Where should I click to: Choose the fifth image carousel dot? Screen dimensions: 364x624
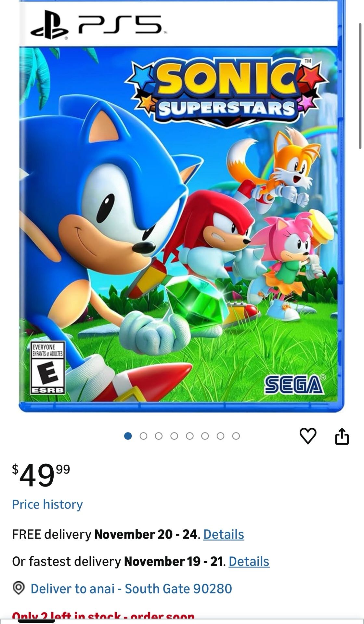click(x=190, y=436)
